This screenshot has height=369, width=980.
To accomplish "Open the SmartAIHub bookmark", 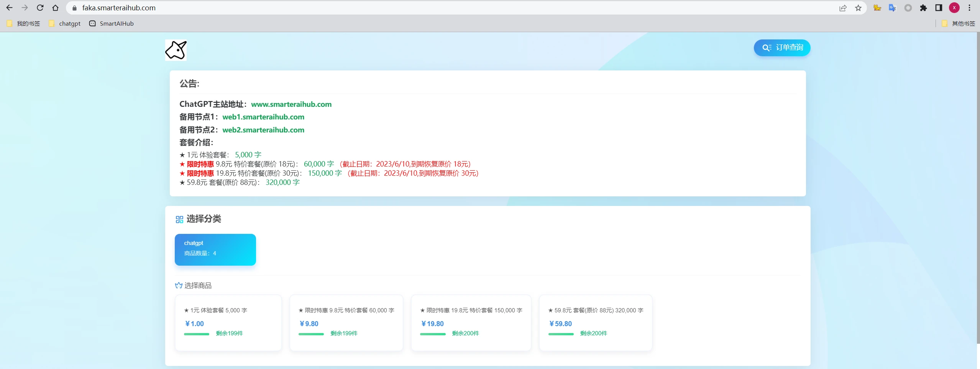I will click(x=112, y=23).
